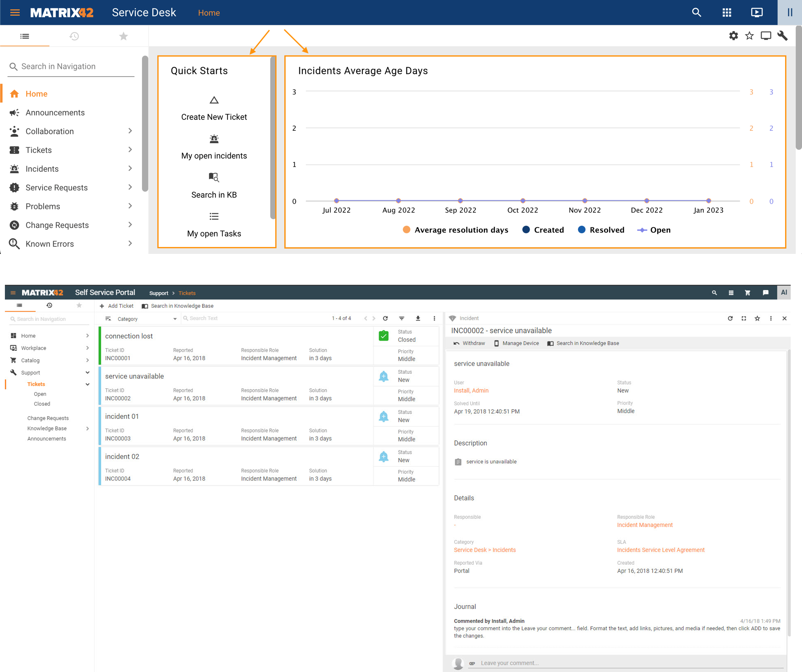Open search magnifier in Service Desk header
Image resolution: width=802 pixels, height=672 pixels.
tap(696, 12)
